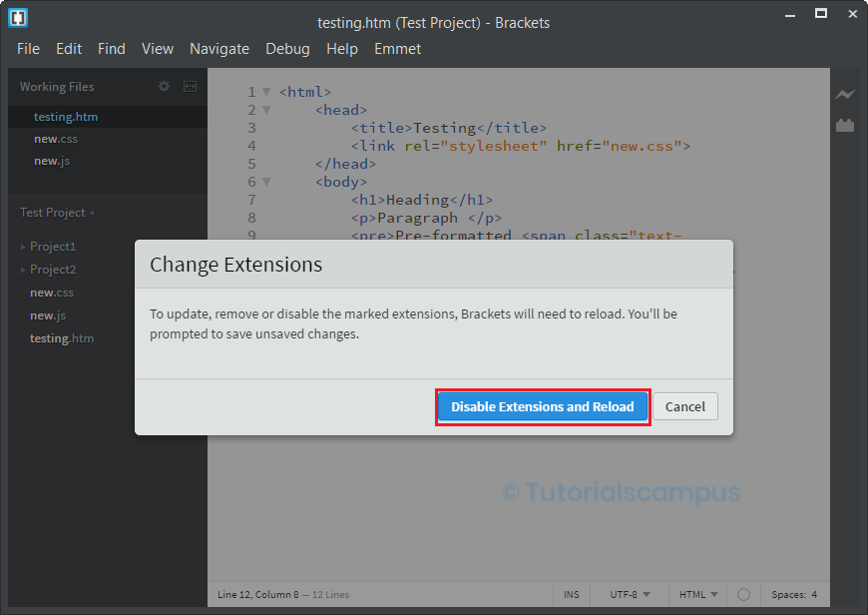Open the Emmet menu
Screen dimensions: 868x615
[x=397, y=49]
